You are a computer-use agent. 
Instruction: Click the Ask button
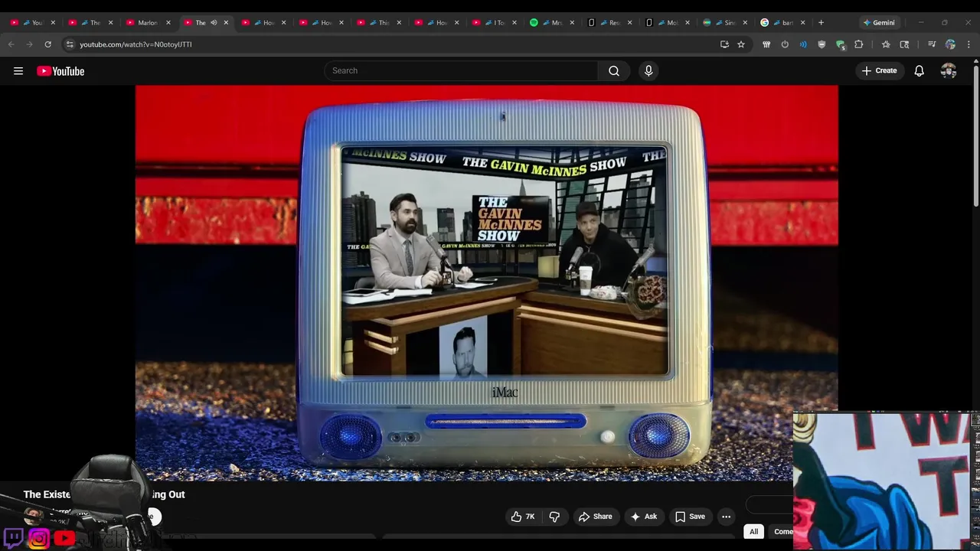(x=643, y=517)
